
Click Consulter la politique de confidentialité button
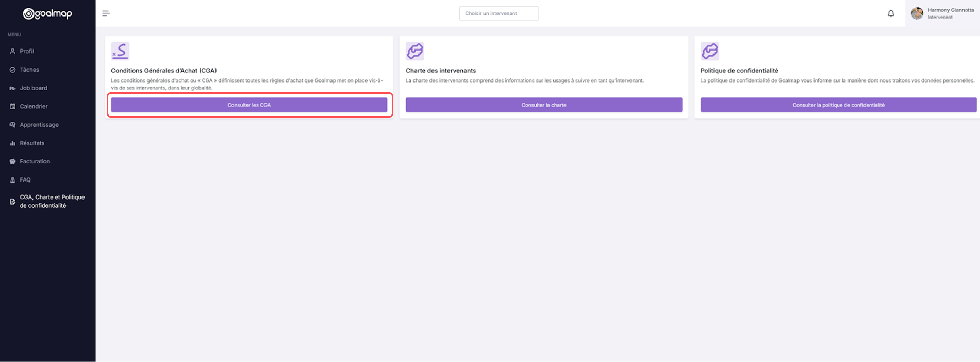pyautogui.click(x=838, y=105)
